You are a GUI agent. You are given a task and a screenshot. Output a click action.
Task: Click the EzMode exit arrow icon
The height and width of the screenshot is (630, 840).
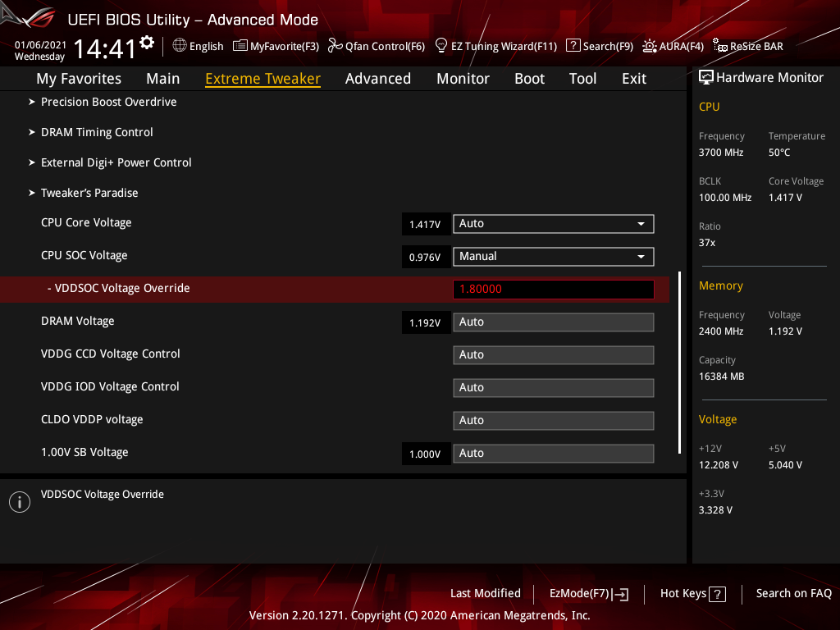point(620,594)
